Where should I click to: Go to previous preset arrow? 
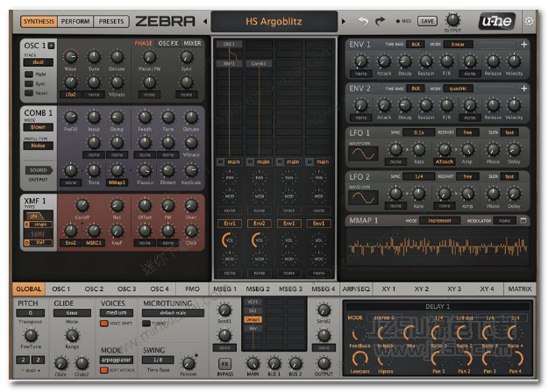[x=205, y=21]
